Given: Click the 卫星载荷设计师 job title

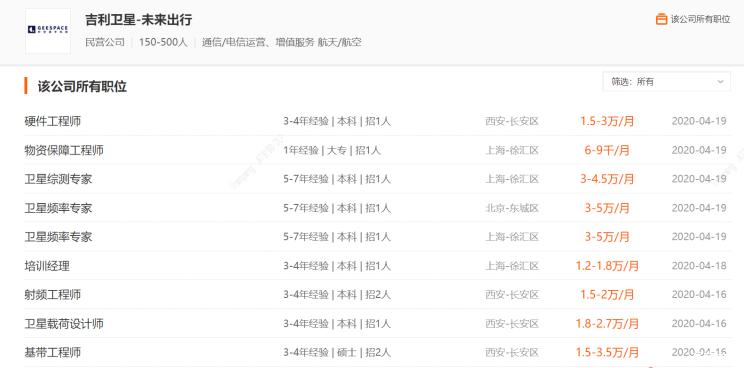Looking at the screenshot, I should coord(64,324).
